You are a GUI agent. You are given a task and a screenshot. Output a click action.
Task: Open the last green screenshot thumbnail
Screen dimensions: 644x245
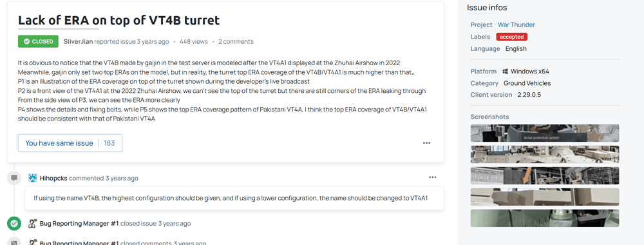[x=545, y=219]
